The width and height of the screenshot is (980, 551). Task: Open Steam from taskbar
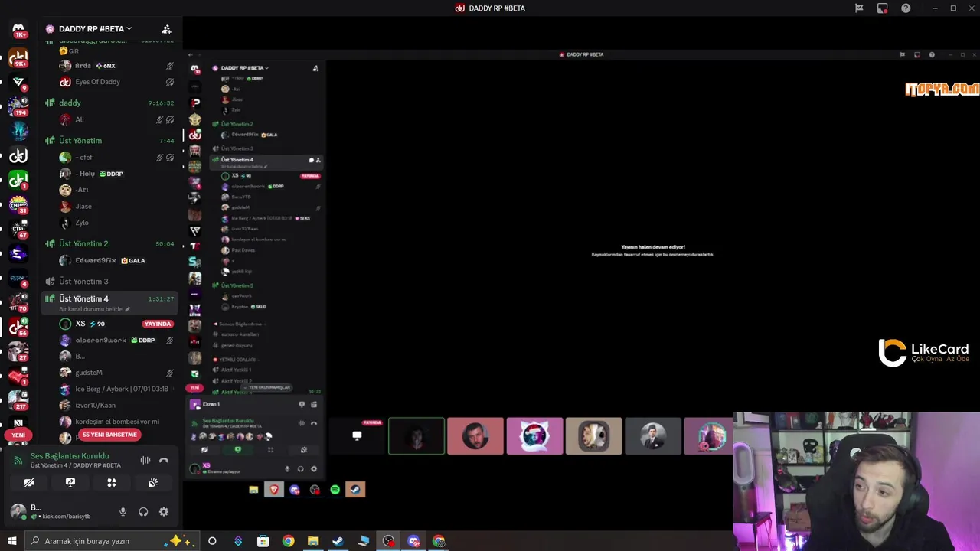pos(338,541)
